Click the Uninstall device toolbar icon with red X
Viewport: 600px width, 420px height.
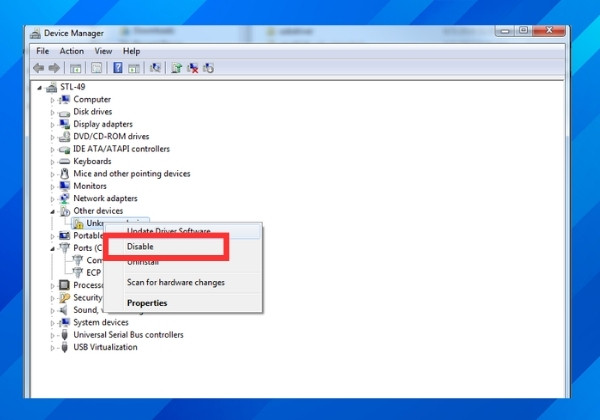[192, 68]
